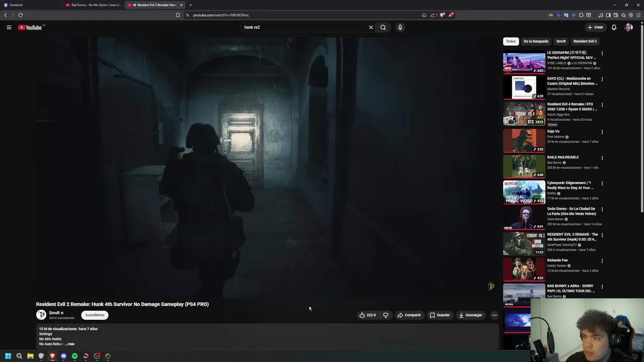The width and height of the screenshot is (644, 362).
Task: Open the Cyberpunk: Edgerunners video title
Action: point(571,185)
